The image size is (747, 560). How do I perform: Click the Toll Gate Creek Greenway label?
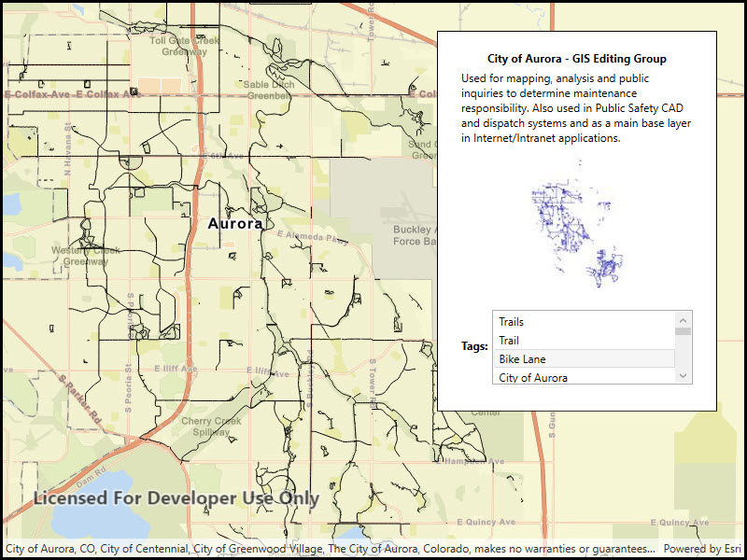[x=184, y=46]
